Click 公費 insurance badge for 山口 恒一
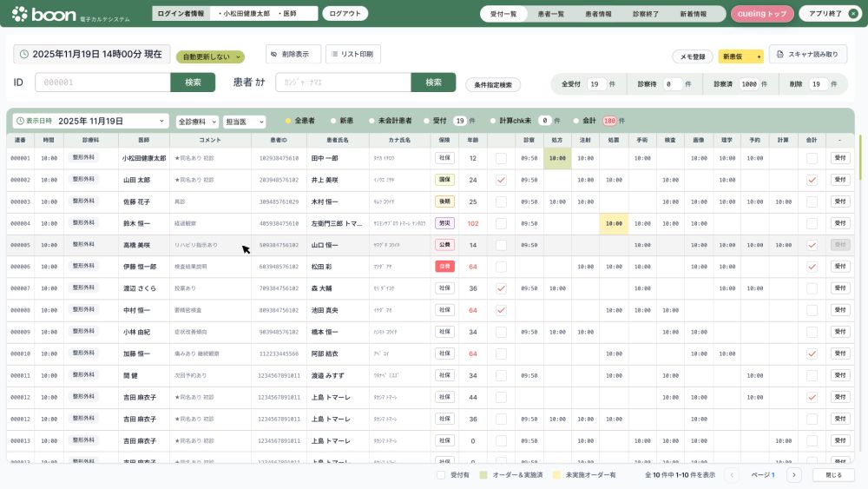 point(444,245)
